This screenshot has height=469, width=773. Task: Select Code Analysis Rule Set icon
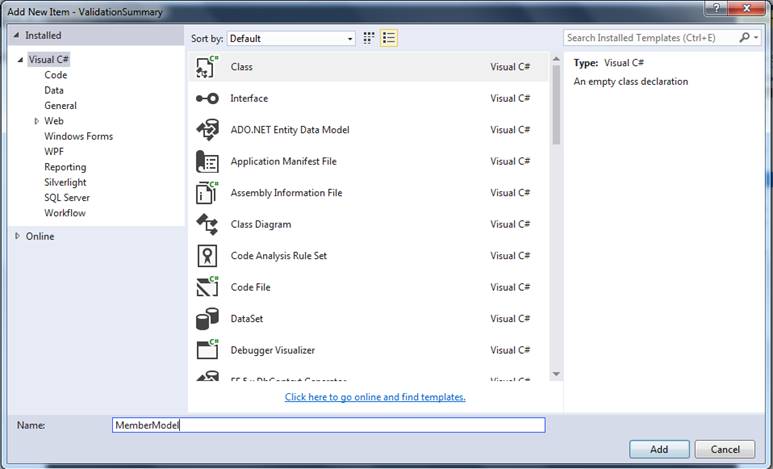point(207,256)
